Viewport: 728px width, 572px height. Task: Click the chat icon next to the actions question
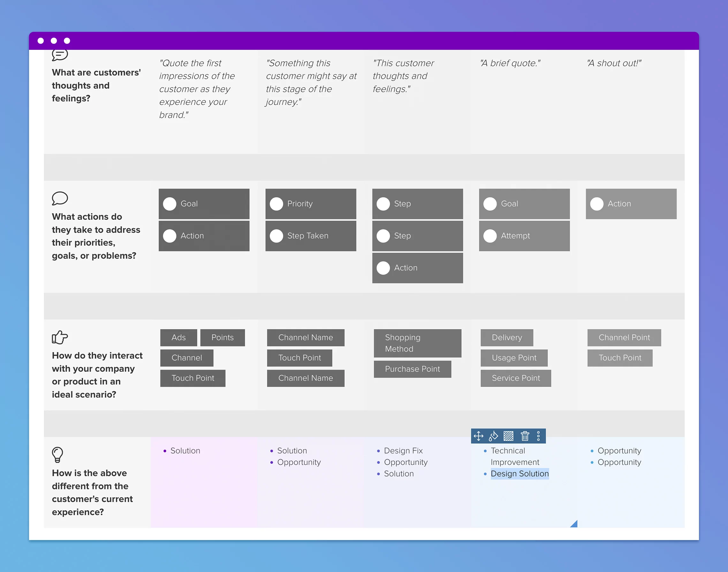(60, 198)
